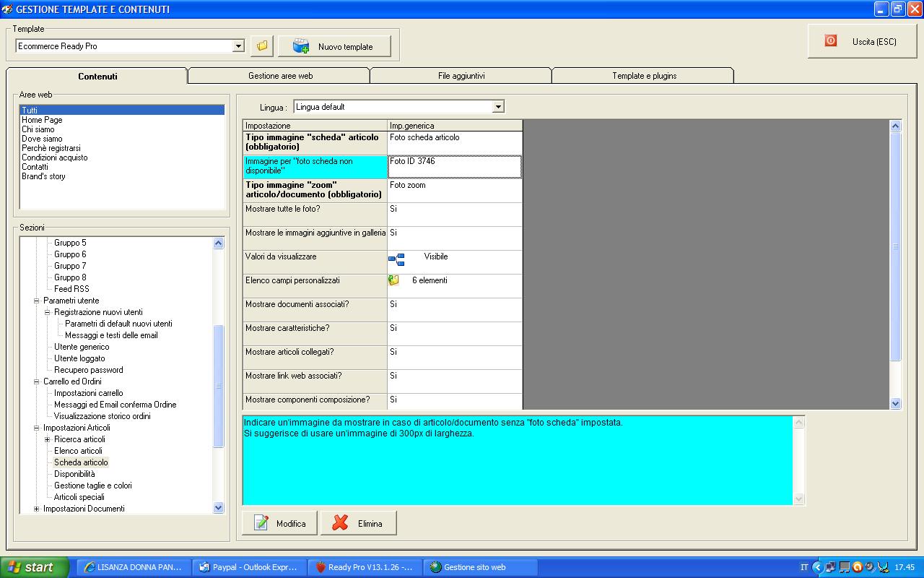
Task: Click the Modifica button
Action: click(279, 523)
